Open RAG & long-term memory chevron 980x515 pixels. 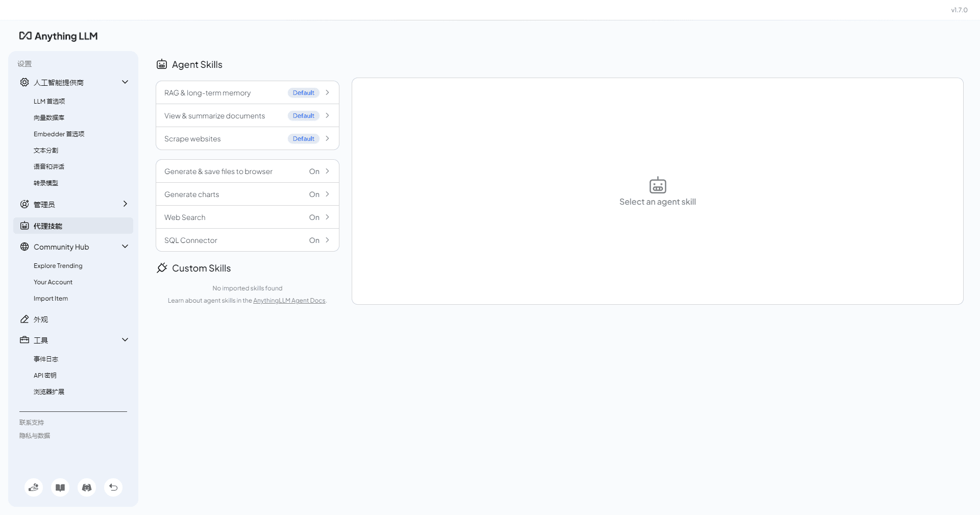click(x=327, y=92)
